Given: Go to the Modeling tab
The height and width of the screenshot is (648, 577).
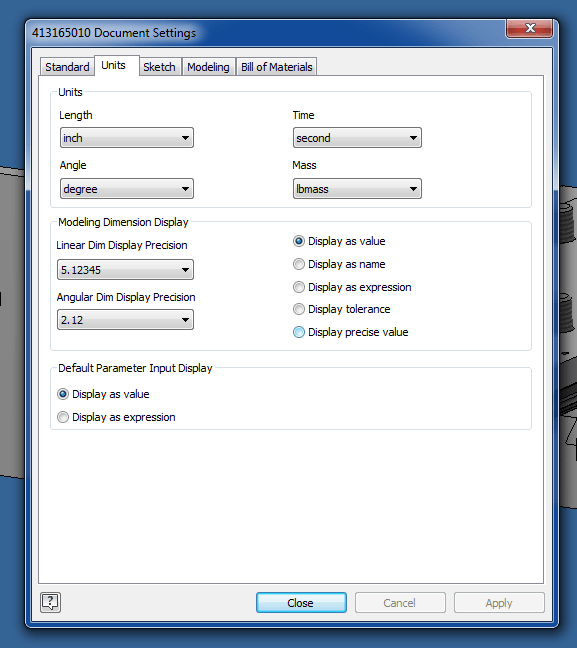Looking at the screenshot, I should pos(208,67).
